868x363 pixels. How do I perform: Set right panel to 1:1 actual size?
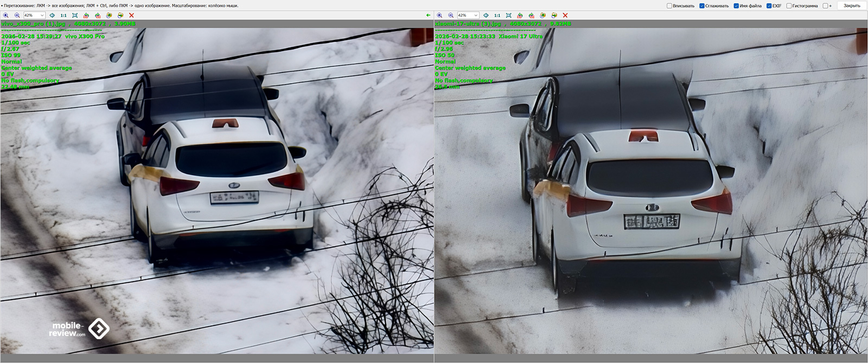(497, 15)
